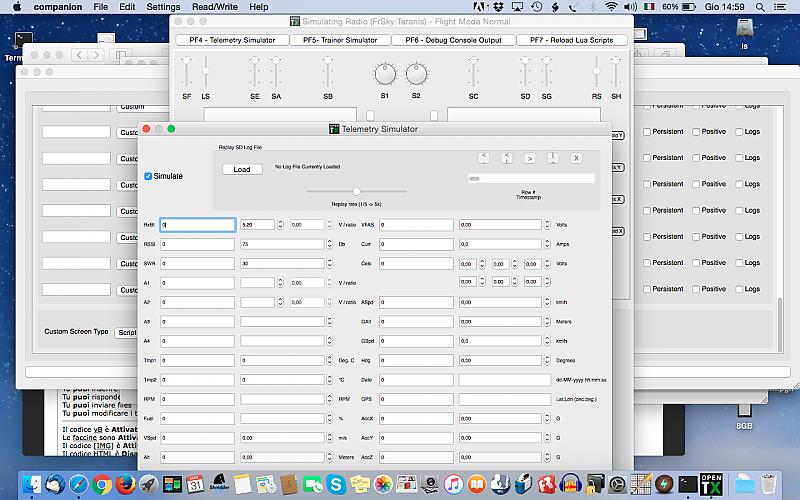Click the Load log file button
This screenshot has height=500, width=800.
coord(242,169)
